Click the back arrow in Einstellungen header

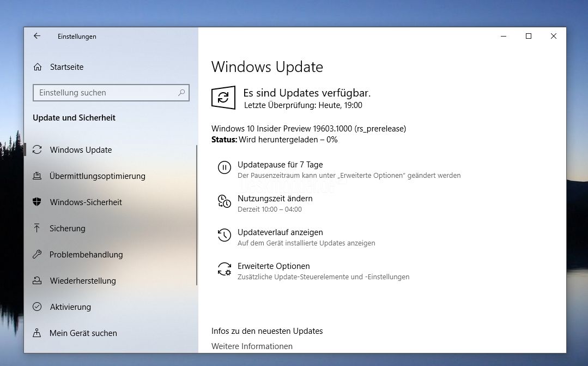coord(37,36)
